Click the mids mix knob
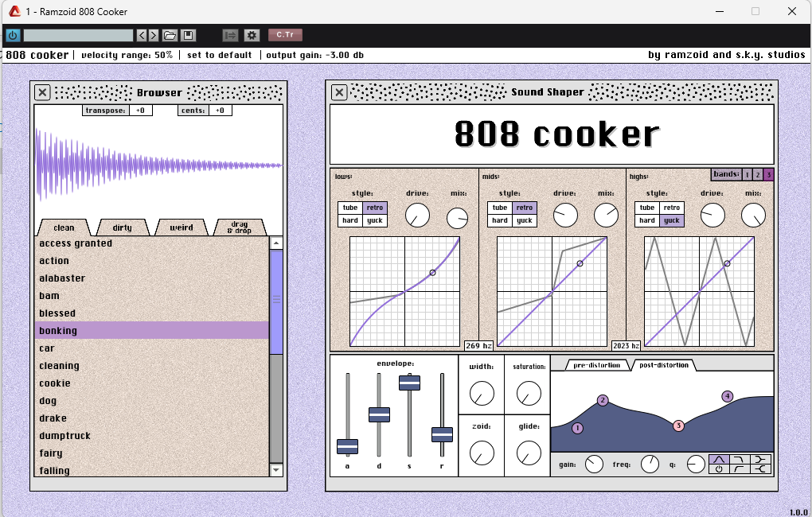The image size is (812, 517). 606,215
